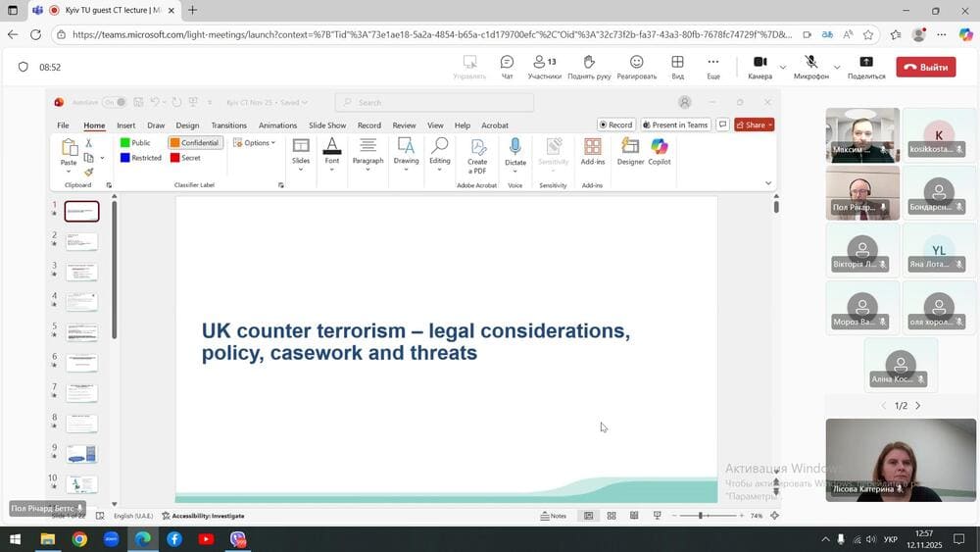Raise your hand in the meeting
The image size is (980, 552).
[589, 67]
